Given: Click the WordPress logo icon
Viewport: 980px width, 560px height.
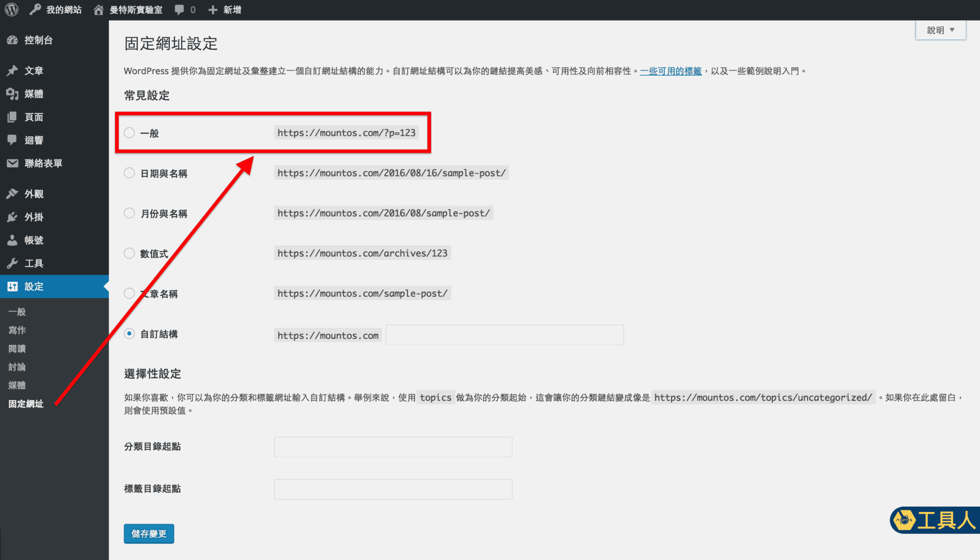Looking at the screenshot, I should (12, 10).
